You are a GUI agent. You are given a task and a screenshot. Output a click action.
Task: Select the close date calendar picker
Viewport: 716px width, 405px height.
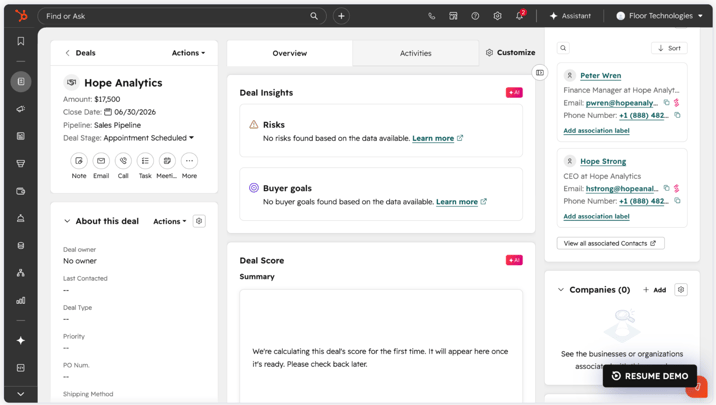tap(108, 112)
